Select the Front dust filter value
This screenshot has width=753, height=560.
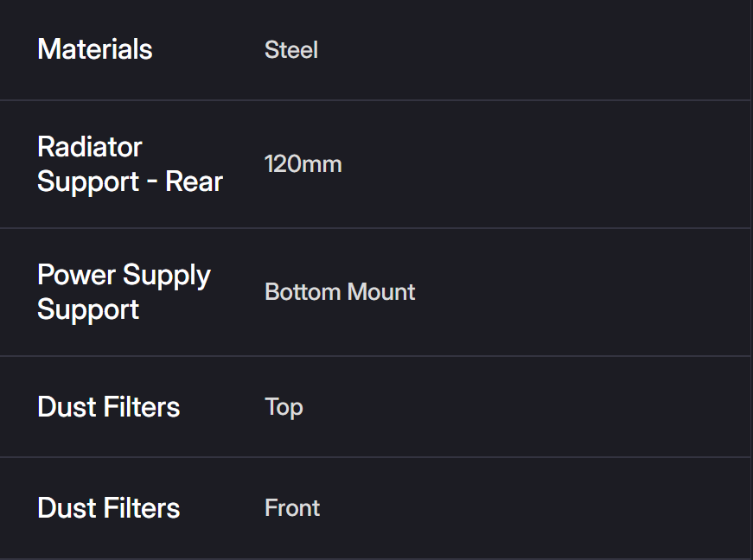(292, 508)
